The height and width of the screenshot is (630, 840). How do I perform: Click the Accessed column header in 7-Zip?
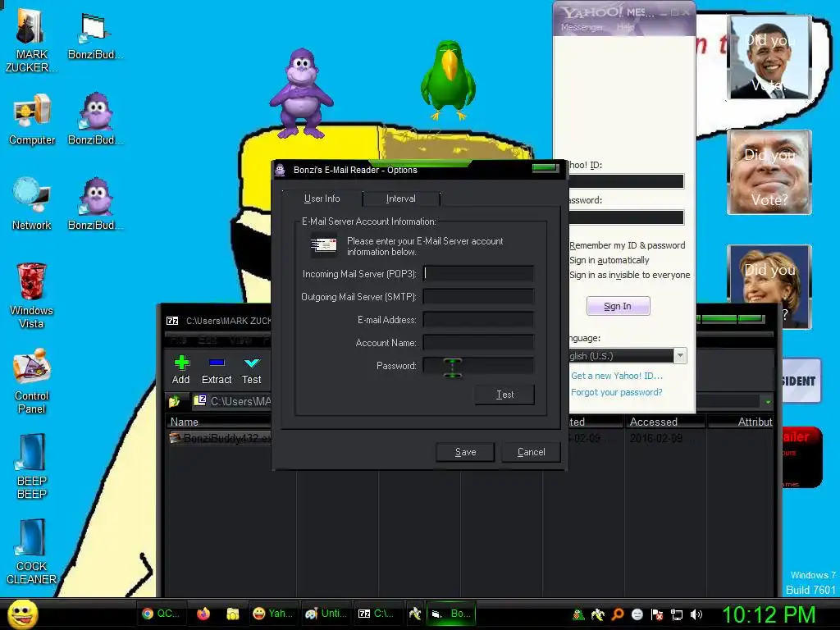click(x=664, y=422)
